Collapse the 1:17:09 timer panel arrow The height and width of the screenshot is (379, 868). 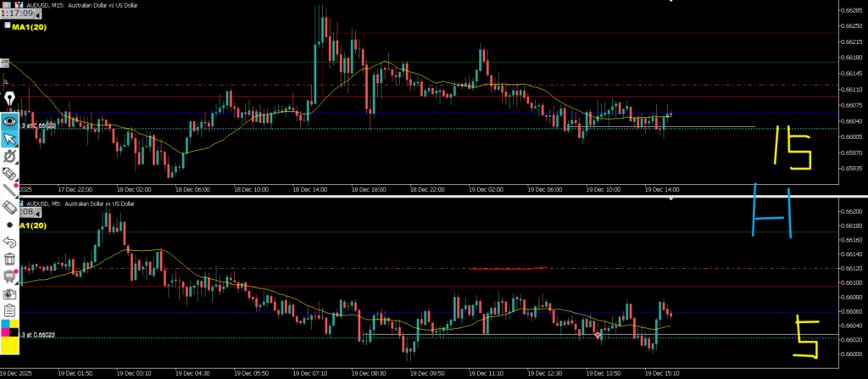tap(37, 14)
